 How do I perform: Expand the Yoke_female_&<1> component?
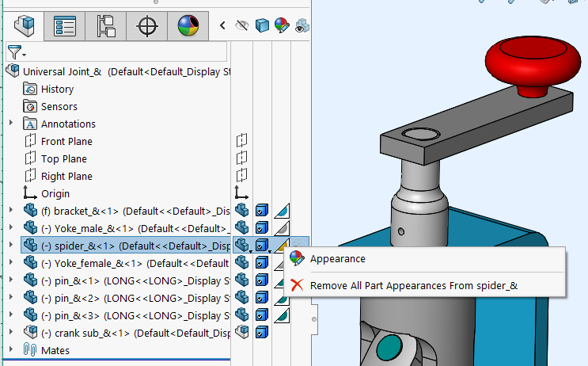click(x=11, y=262)
